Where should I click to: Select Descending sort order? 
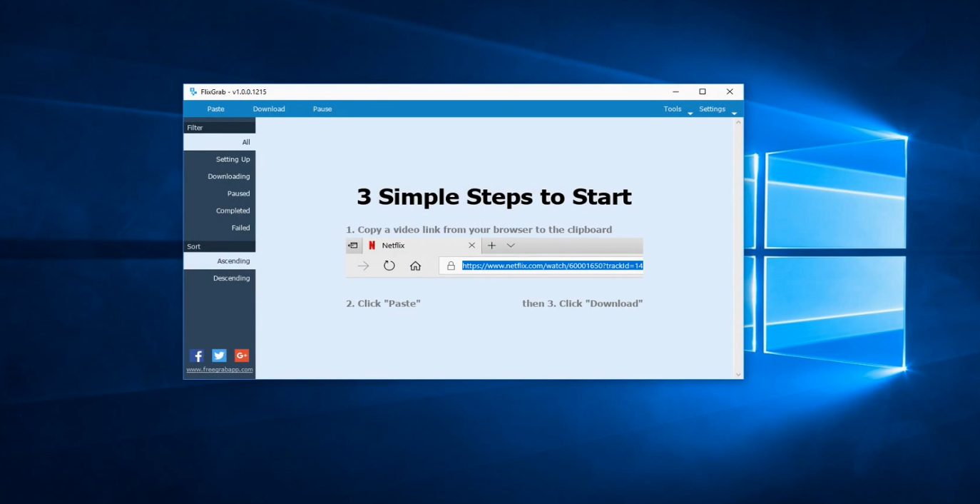[x=220, y=278]
